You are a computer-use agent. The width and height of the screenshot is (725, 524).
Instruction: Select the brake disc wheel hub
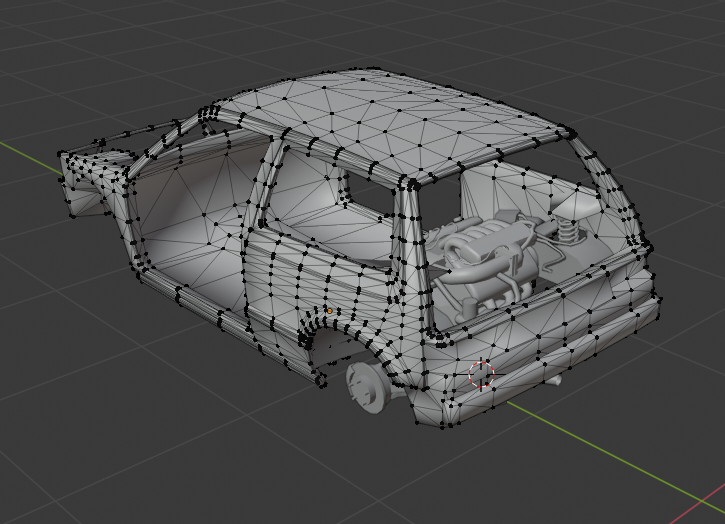pos(369,387)
